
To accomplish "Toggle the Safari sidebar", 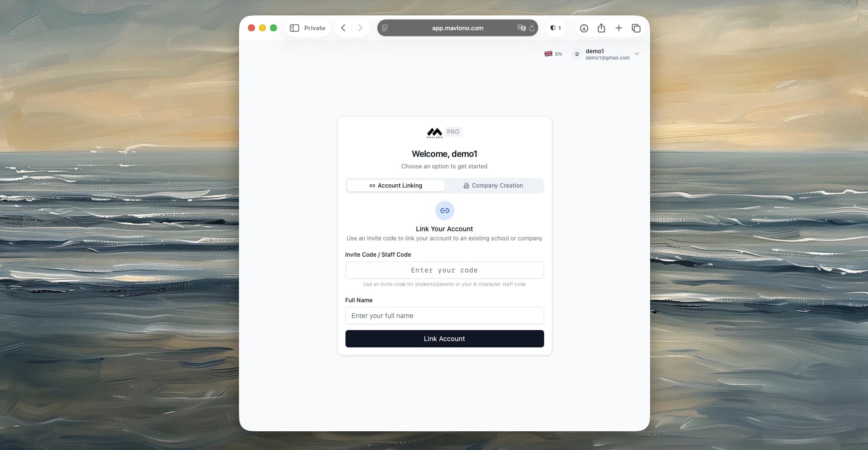I will 293,28.
